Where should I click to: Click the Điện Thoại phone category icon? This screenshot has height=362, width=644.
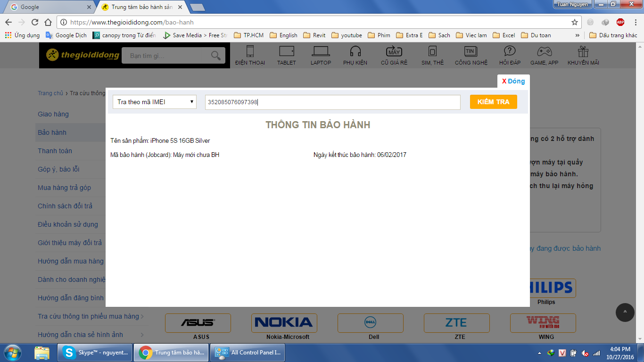tap(250, 51)
